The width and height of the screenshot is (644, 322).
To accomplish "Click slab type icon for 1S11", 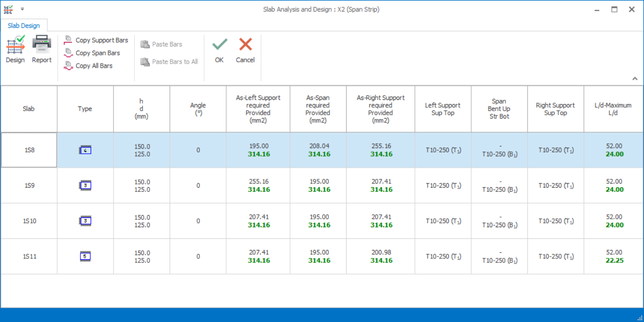I will (85, 256).
